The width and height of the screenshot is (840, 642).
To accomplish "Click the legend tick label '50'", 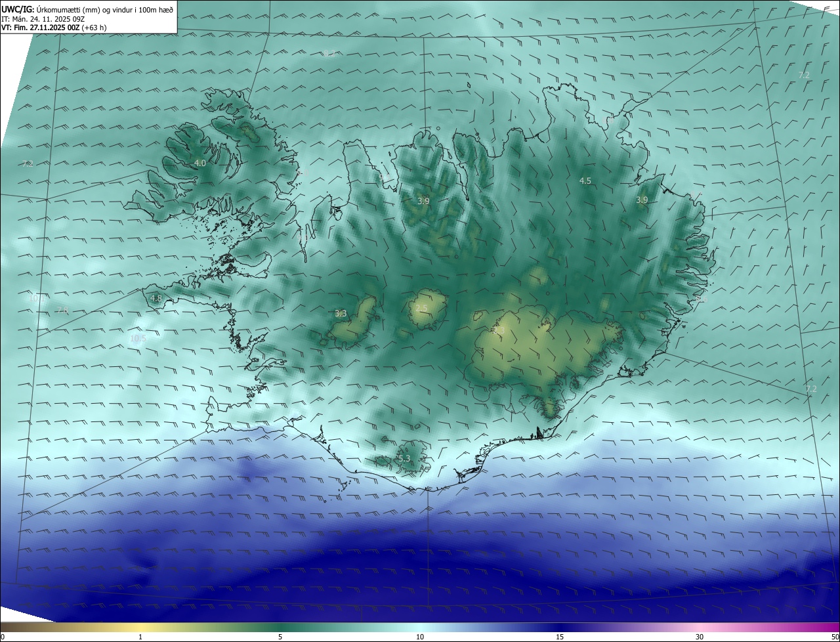I will (835, 637).
